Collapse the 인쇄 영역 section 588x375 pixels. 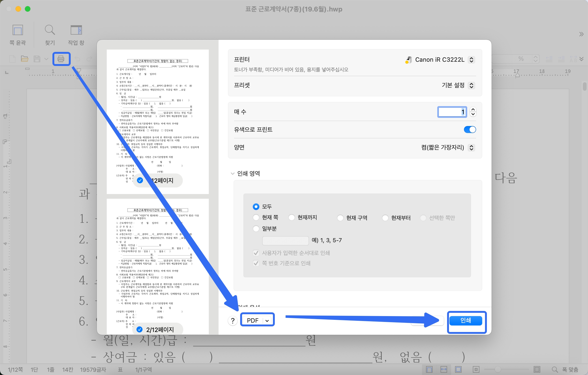[x=232, y=173]
